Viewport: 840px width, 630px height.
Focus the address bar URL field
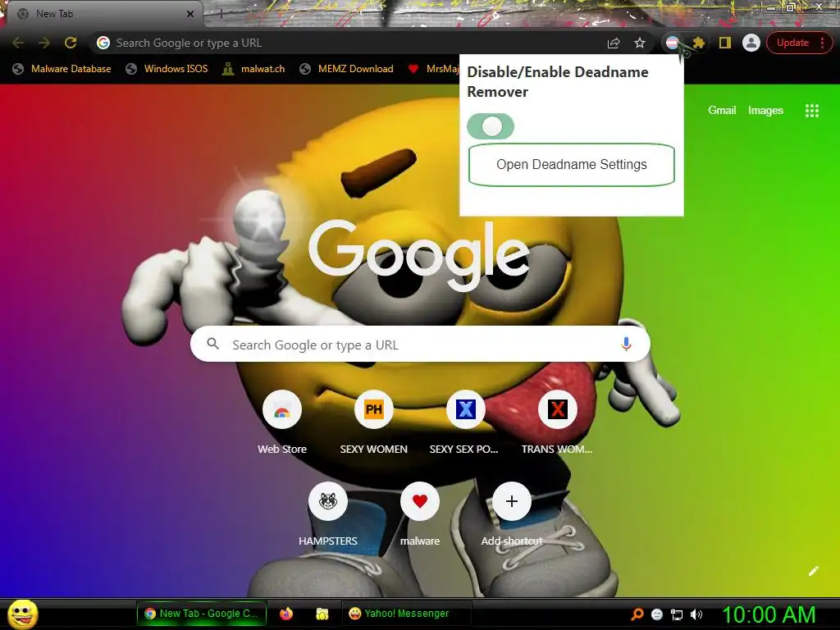coord(354,43)
